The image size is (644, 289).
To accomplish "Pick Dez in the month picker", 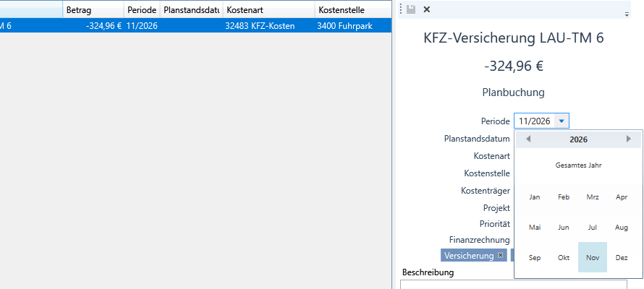I will (622, 257).
